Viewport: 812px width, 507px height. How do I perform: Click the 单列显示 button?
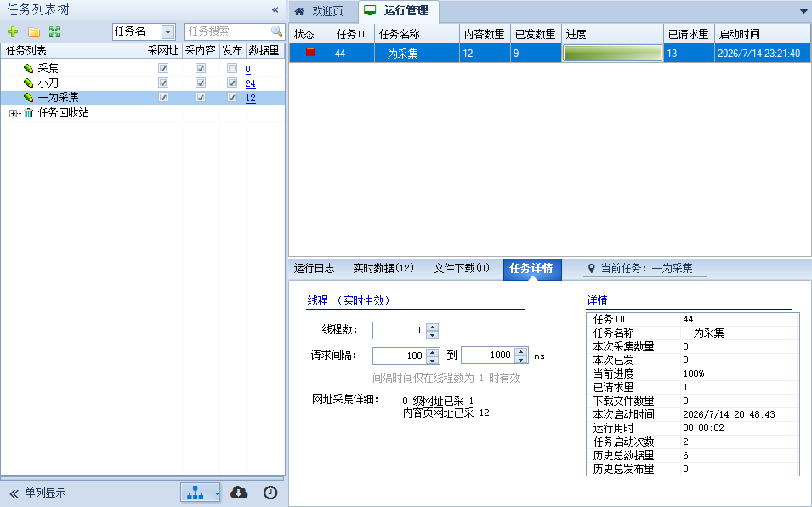(38, 493)
